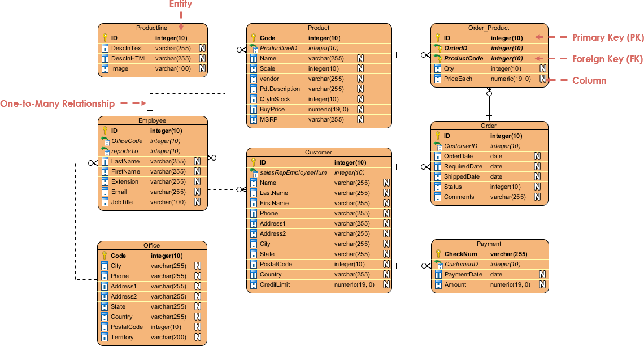Click the CheckNum varchar(255) data type
The height and width of the screenshot is (346, 644).
pyautogui.click(x=509, y=254)
